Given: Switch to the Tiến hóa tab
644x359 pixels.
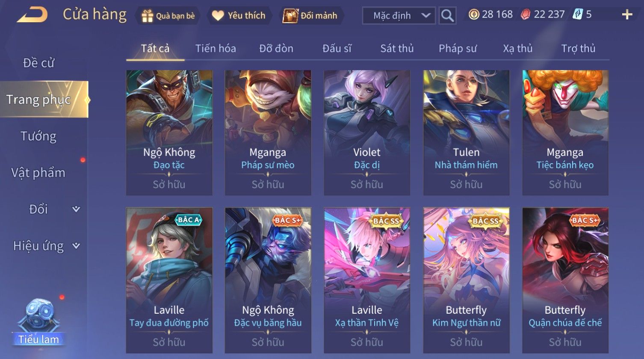Looking at the screenshot, I should coord(216,48).
